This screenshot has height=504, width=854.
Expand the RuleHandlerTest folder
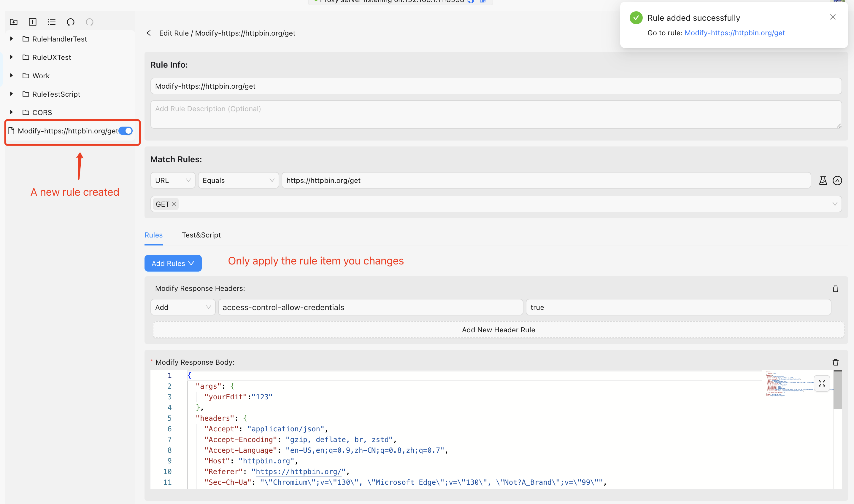pyautogui.click(x=12, y=39)
